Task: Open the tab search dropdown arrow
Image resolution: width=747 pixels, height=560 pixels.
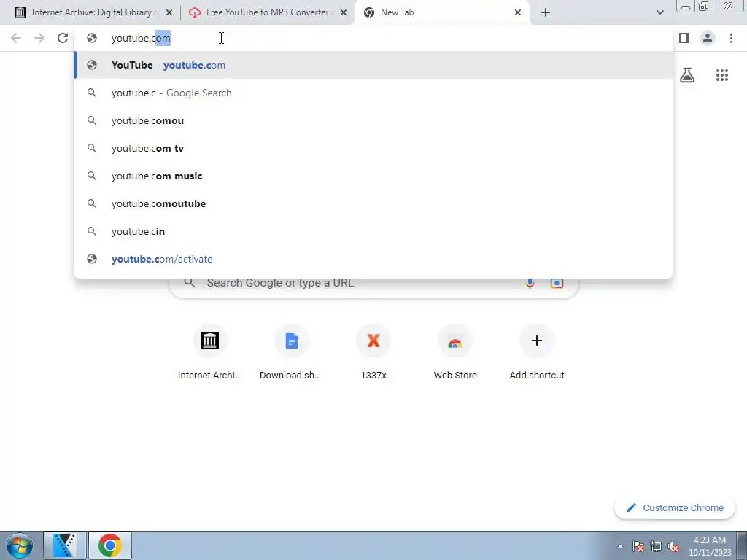Action: point(659,12)
